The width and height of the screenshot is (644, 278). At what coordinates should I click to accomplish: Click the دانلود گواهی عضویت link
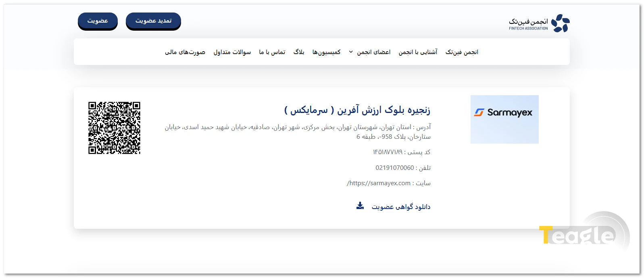pos(401,207)
